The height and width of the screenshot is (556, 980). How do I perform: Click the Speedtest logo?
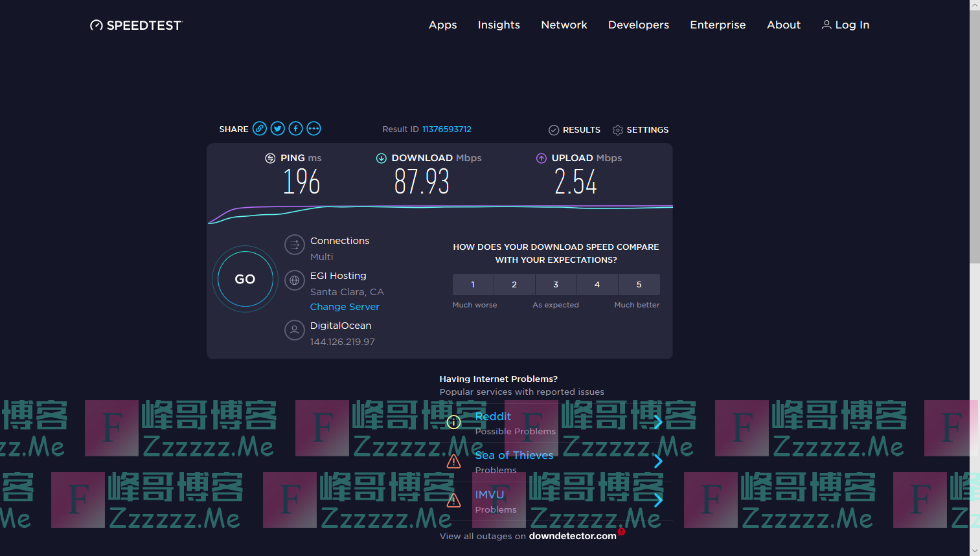tap(136, 25)
